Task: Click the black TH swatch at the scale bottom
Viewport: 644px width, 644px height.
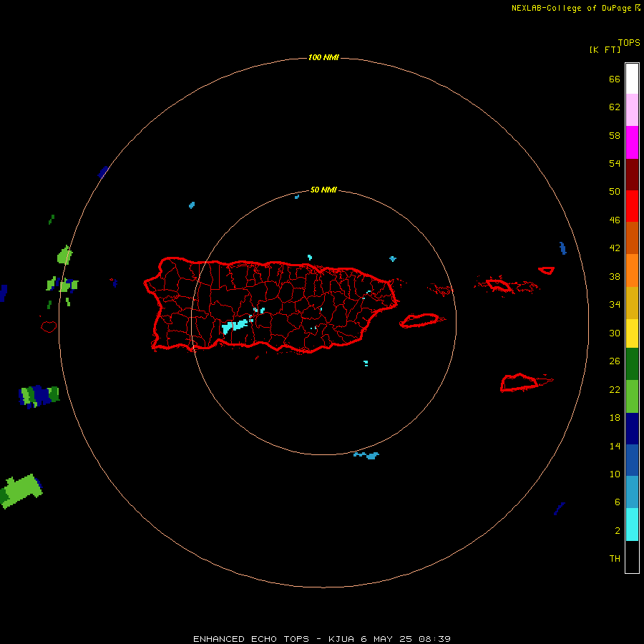Action: point(632,557)
